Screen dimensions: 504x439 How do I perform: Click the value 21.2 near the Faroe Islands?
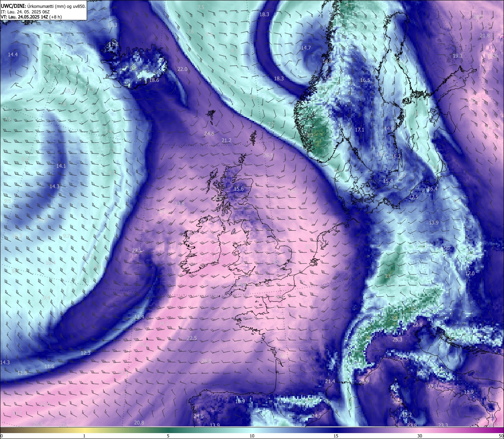point(226,140)
